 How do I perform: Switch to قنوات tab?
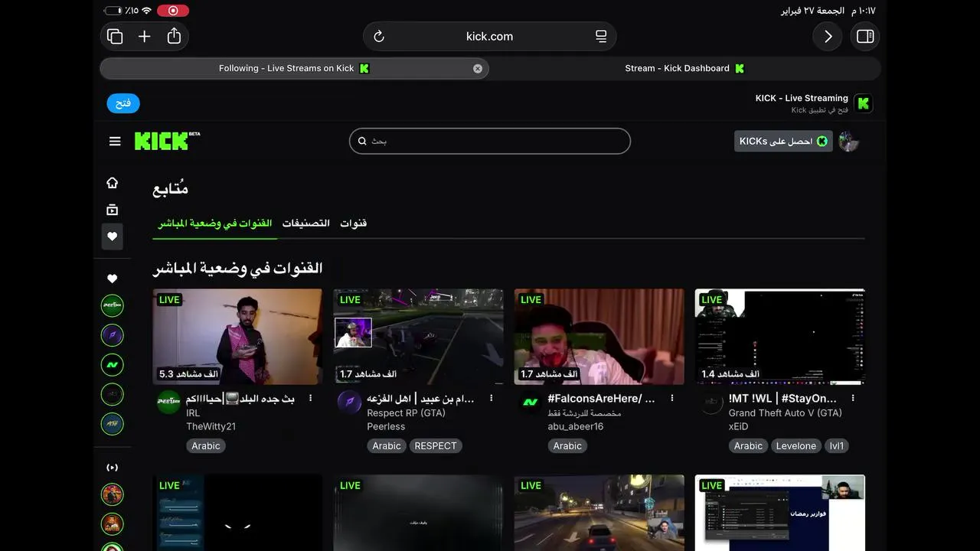(353, 223)
